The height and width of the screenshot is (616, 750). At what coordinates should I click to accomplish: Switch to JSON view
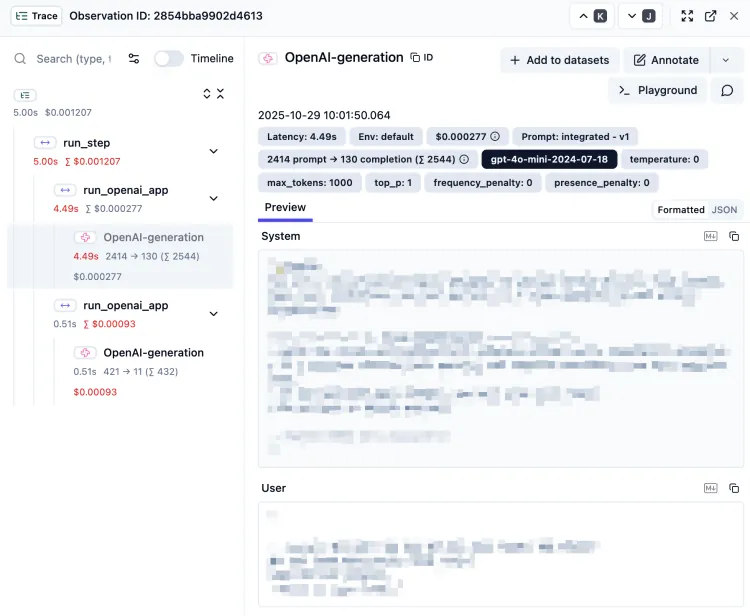724,210
